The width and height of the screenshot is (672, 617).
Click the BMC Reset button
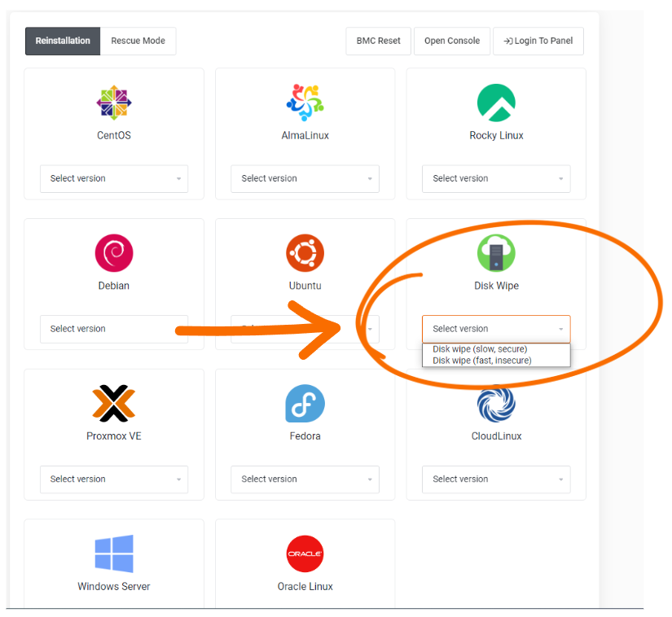coord(379,41)
